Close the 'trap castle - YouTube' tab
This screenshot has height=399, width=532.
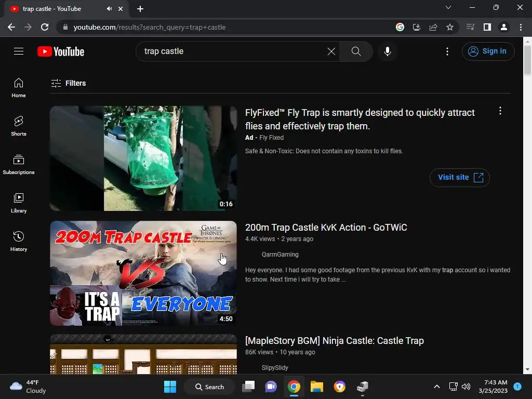point(121,9)
